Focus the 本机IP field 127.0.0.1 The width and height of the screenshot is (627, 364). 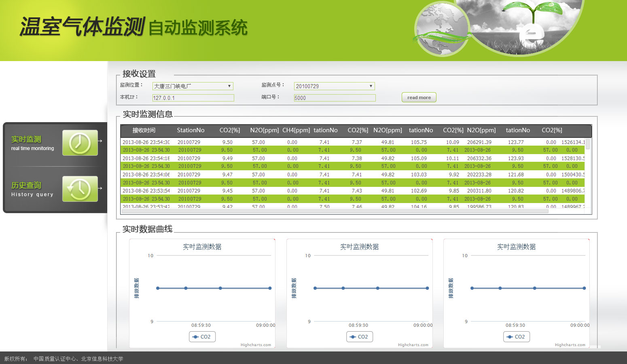click(193, 98)
